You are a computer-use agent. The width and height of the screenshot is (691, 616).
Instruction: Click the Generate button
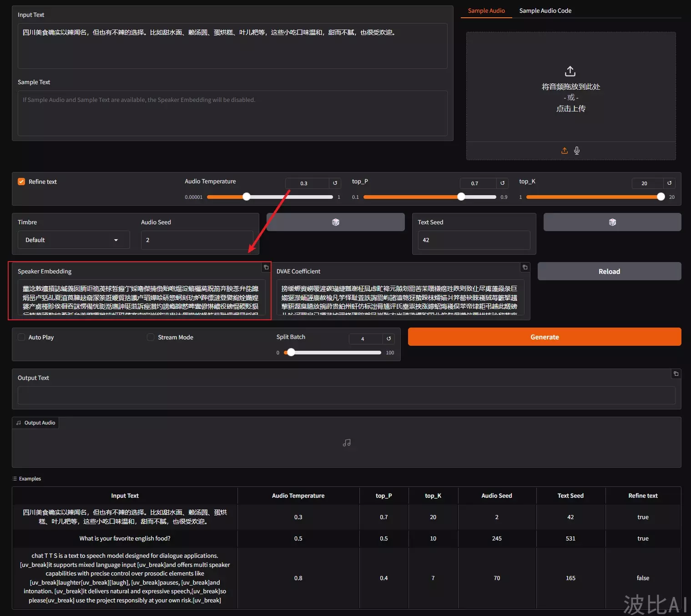click(x=545, y=337)
